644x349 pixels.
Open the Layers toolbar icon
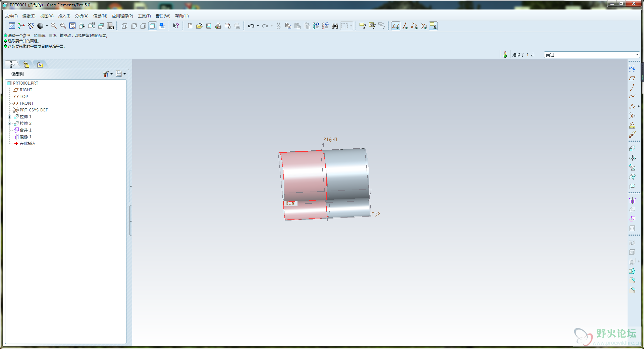pyautogui.click(x=101, y=26)
